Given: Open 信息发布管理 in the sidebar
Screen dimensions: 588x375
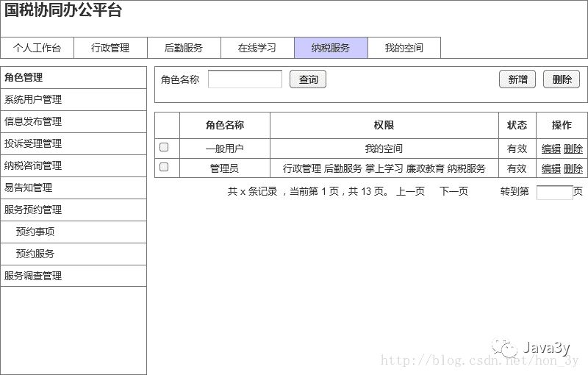Looking at the screenshot, I should (x=73, y=121).
